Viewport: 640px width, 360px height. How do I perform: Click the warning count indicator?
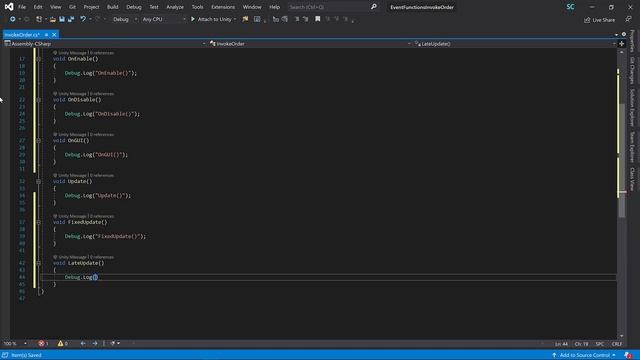pyautogui.click(x=62, y=343)
